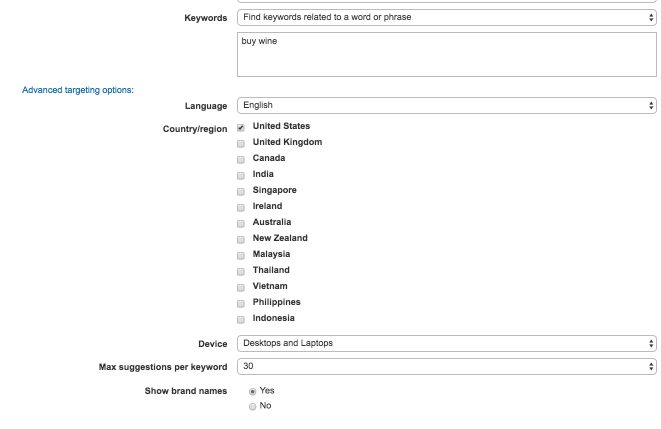
Task: Tick the India country checkbox
Action: (x=241, y=175)
